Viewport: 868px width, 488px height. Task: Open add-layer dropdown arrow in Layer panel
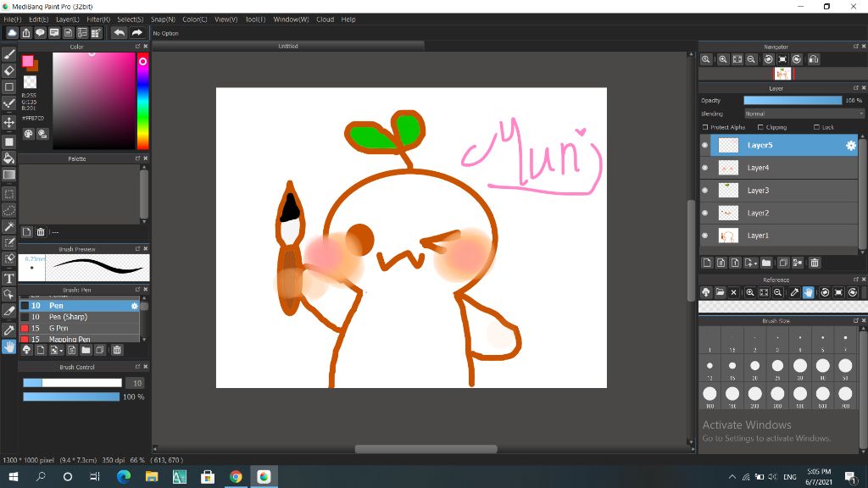pos(755,264)
